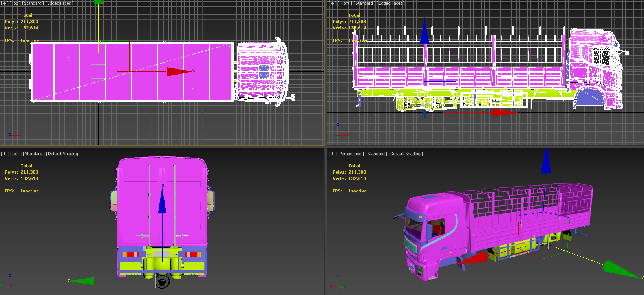Open the [+] menu in Perspective viewport
644x295 pixels.
point(333,154)
